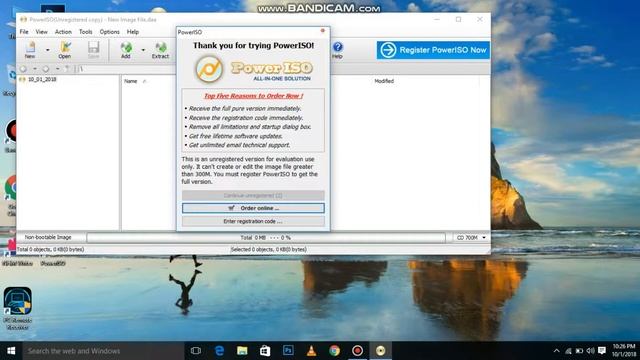
Task: Show hidden system tray icons
Action: (x=556, y=351)
